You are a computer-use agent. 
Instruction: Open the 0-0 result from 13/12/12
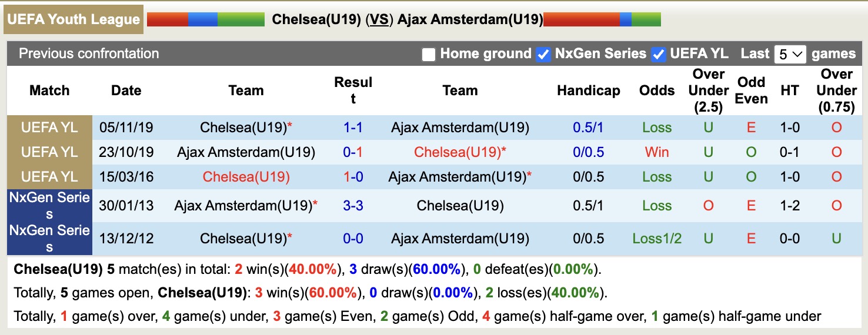tap(353, 239)
